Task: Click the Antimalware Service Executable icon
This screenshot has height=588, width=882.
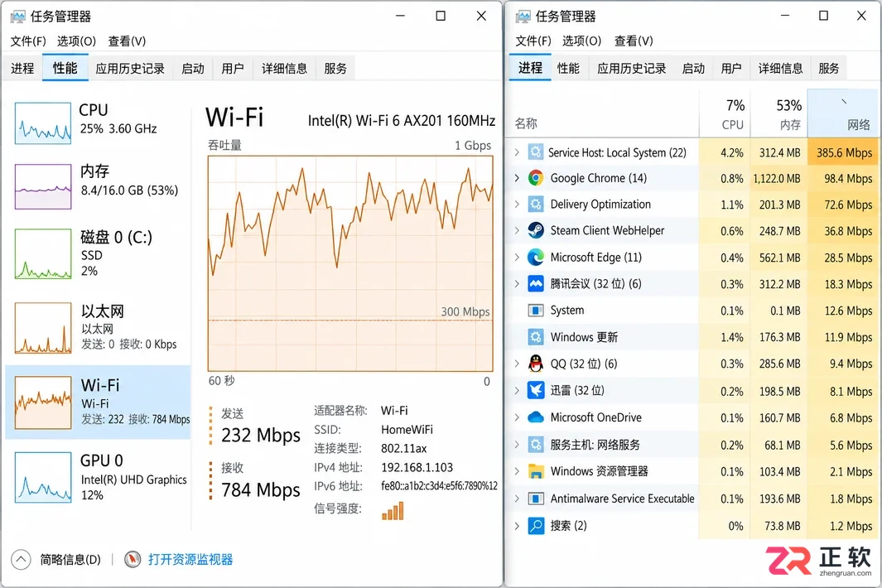Action: (536, 499)
